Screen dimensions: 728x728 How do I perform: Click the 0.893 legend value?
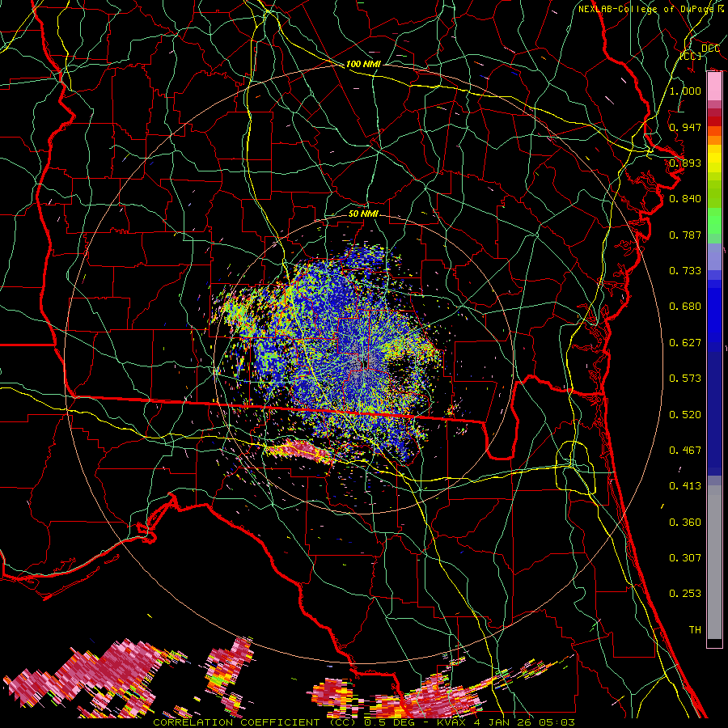[x=685, y=163]
